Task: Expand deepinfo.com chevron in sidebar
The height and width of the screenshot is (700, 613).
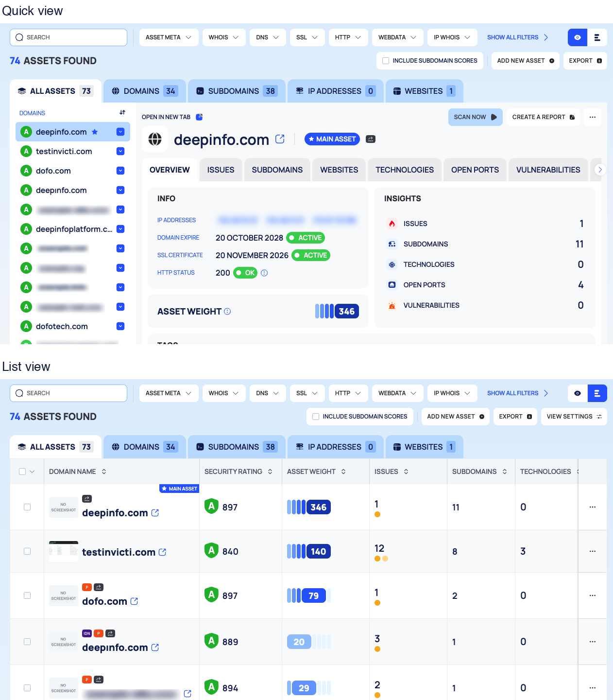Action: pos(120,132)
